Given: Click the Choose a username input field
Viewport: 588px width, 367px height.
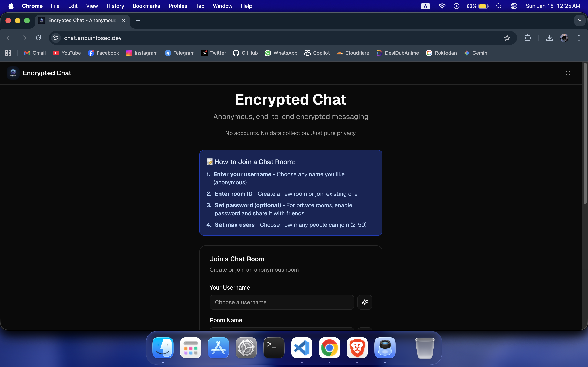Looking at the screenshot, I should pyautogui.click(x=282, y=302).
